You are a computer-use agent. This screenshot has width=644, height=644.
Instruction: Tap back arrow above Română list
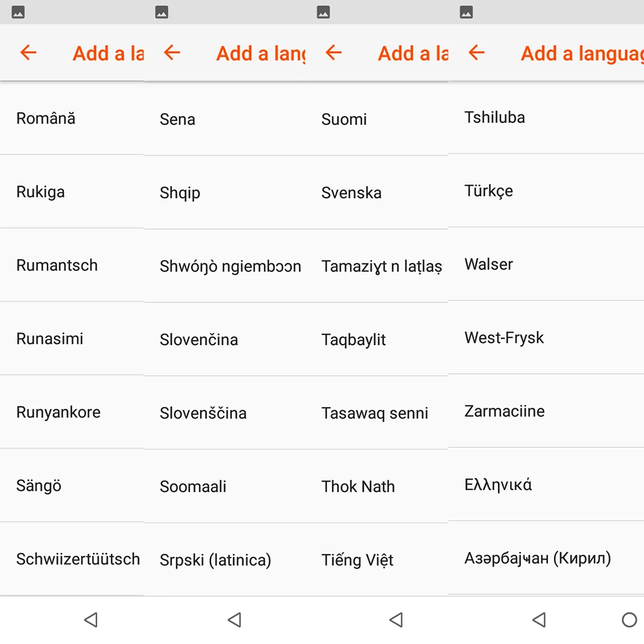[28, 53]
